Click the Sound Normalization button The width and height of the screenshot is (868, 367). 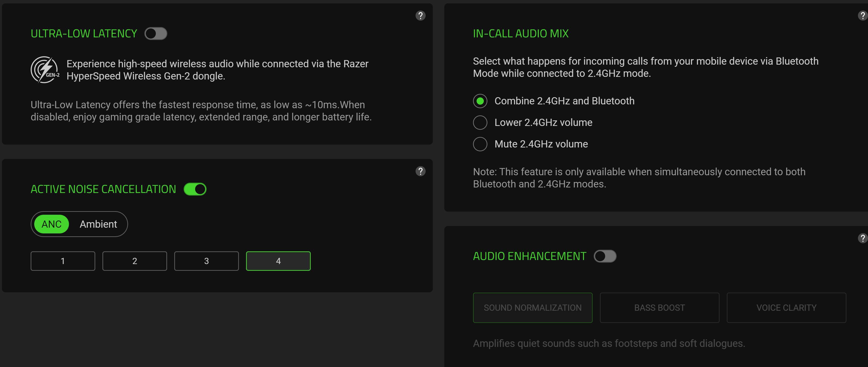[532, 308]
